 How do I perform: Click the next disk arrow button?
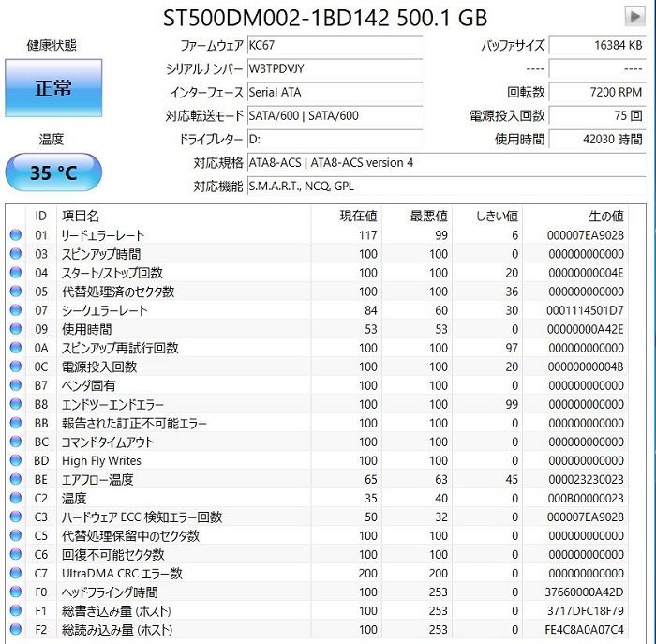(634, 16)
